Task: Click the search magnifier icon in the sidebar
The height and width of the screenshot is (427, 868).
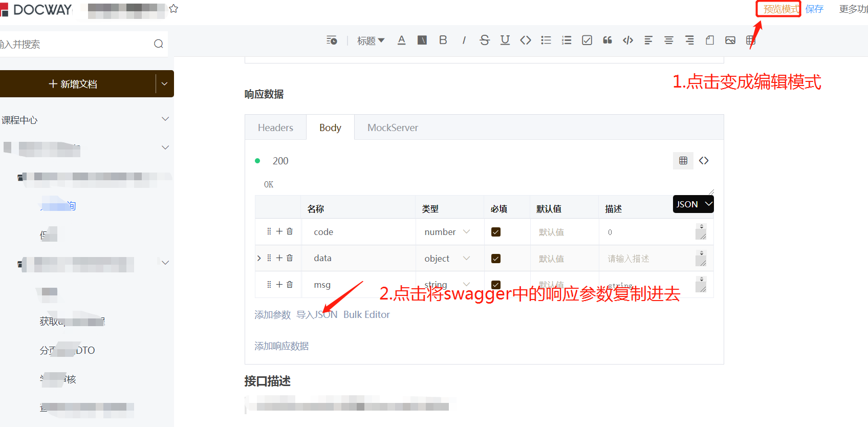Action: click(x=159, y=44)
